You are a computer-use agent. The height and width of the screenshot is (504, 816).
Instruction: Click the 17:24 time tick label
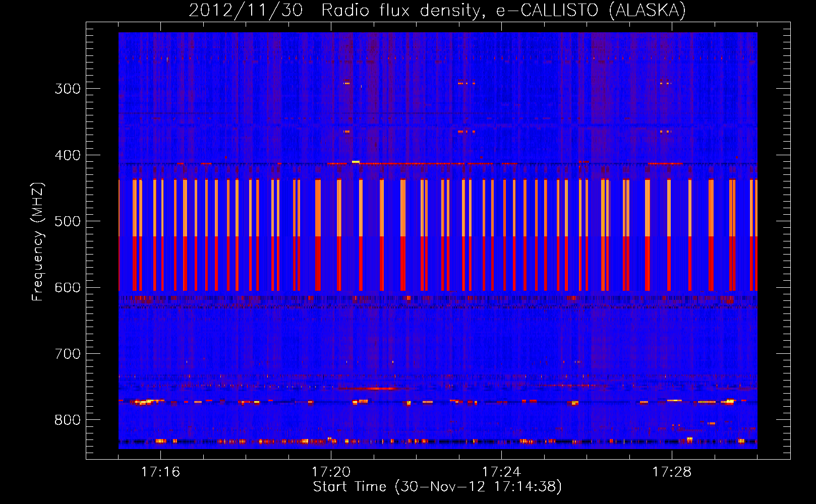[x=501, y=472]
